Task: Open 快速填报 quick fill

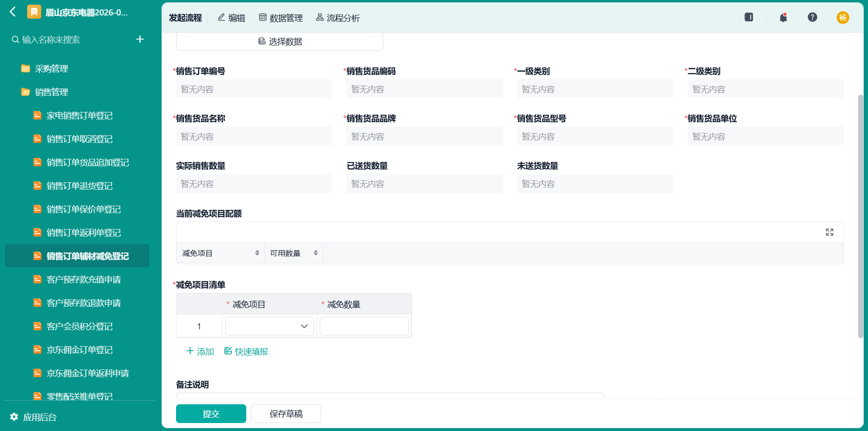Action: coord(246,351)
